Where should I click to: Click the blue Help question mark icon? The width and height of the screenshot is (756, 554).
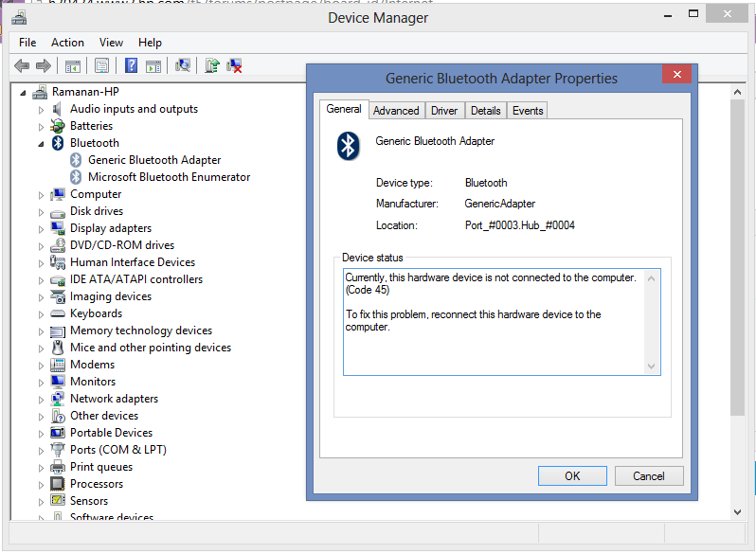pyautogui.click(x=131, y=65)
